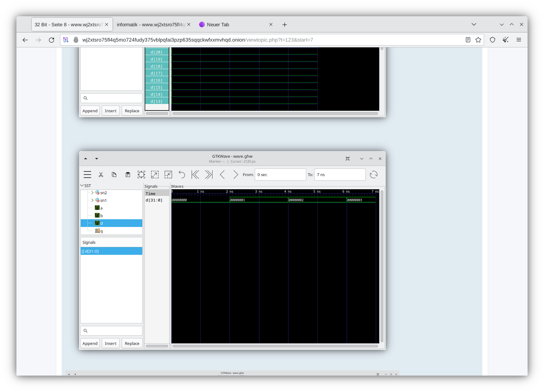544x392 pixels.
Task: Open the GTKWave hamburger menu
Action: 87,174
